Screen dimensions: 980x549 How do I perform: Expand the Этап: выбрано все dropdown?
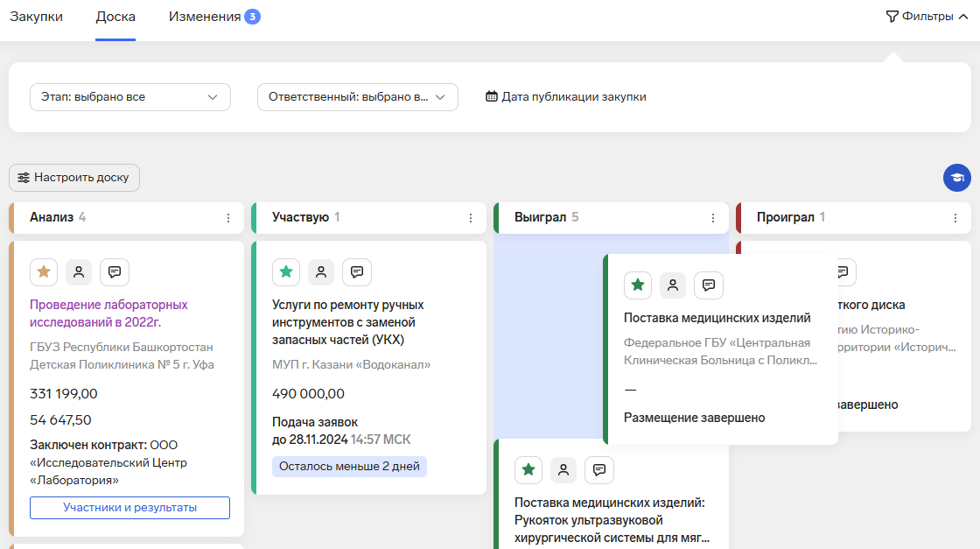130,97
